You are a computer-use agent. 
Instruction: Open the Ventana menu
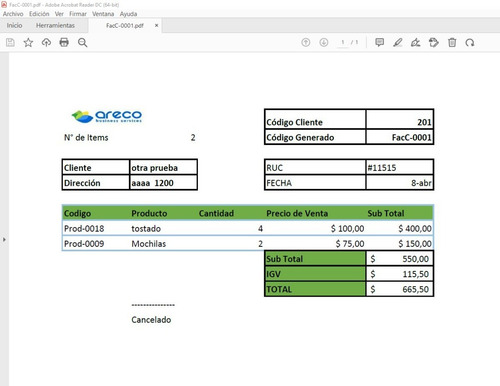point(103,14)
